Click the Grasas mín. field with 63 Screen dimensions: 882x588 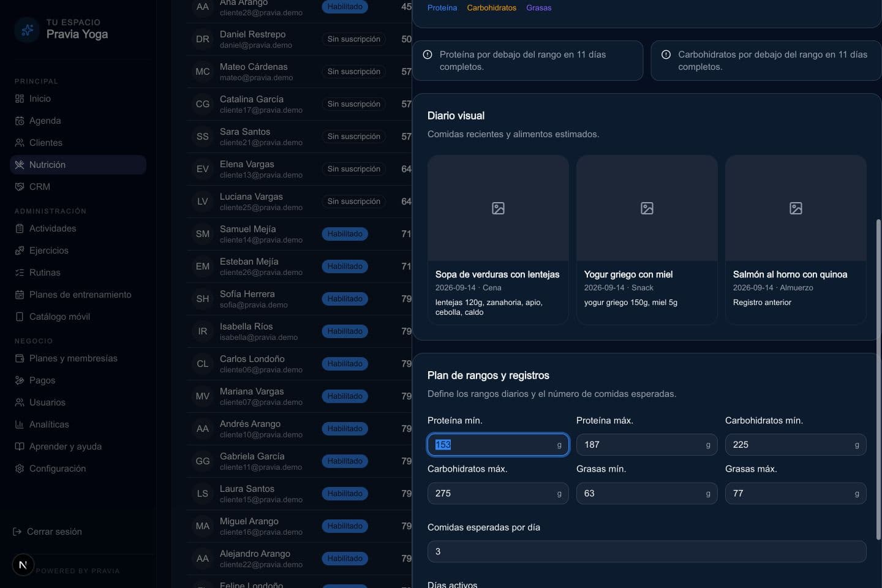[x=647, y=493]
